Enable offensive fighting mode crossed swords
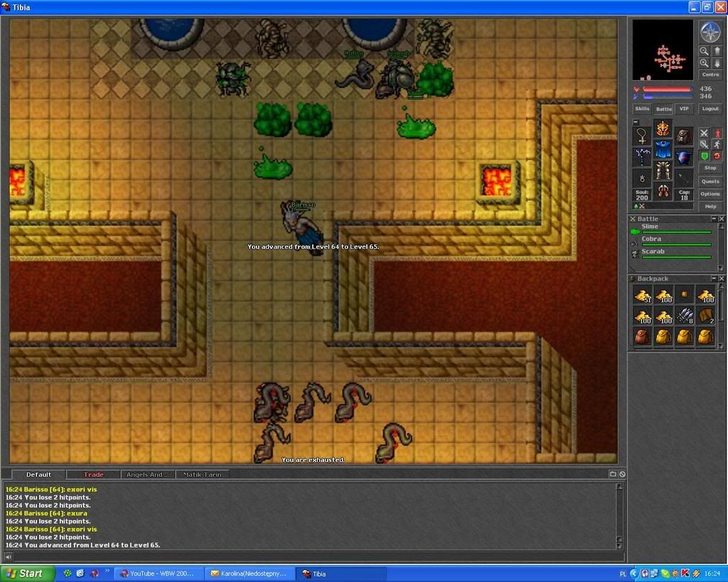The image size is (728, 582). point(705,133)
